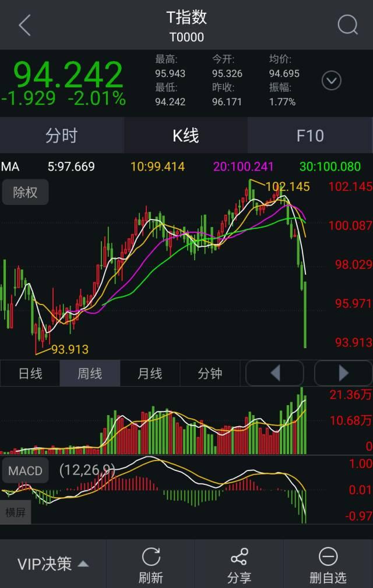
Task: Tap the volume axis label 21.36万
Action: [x=350, y=395]
